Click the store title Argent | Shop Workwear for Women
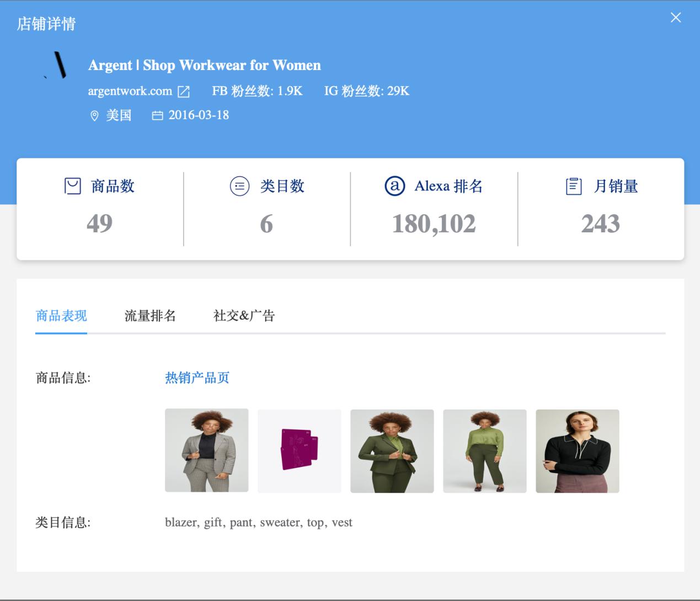 point(205,65)
